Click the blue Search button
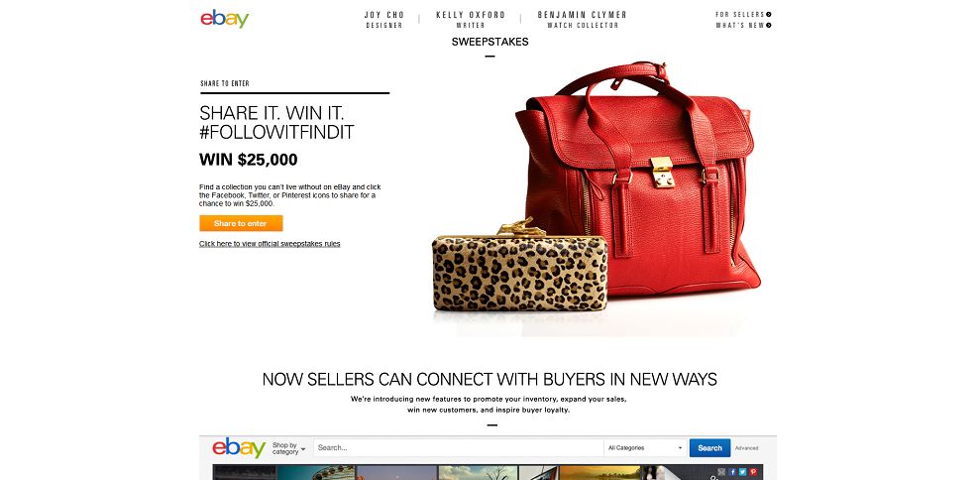Viewport: 980px width, 480px height. coord(710,448)
